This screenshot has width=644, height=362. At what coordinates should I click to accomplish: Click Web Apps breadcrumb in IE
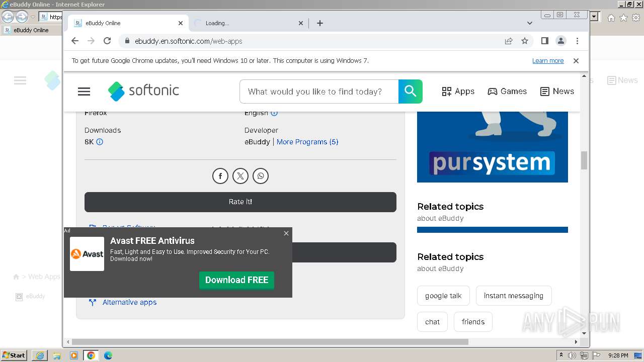(44, 277)
